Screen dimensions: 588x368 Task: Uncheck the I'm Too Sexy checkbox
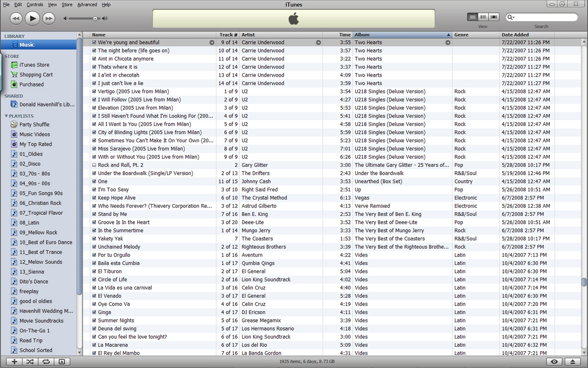[94, 190]
